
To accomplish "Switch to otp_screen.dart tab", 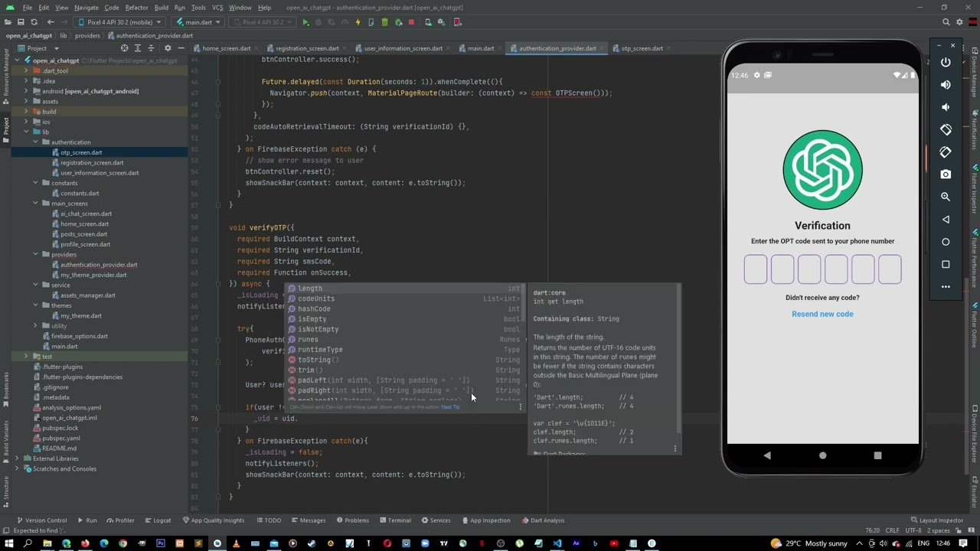I will click(x=642, y=48).
